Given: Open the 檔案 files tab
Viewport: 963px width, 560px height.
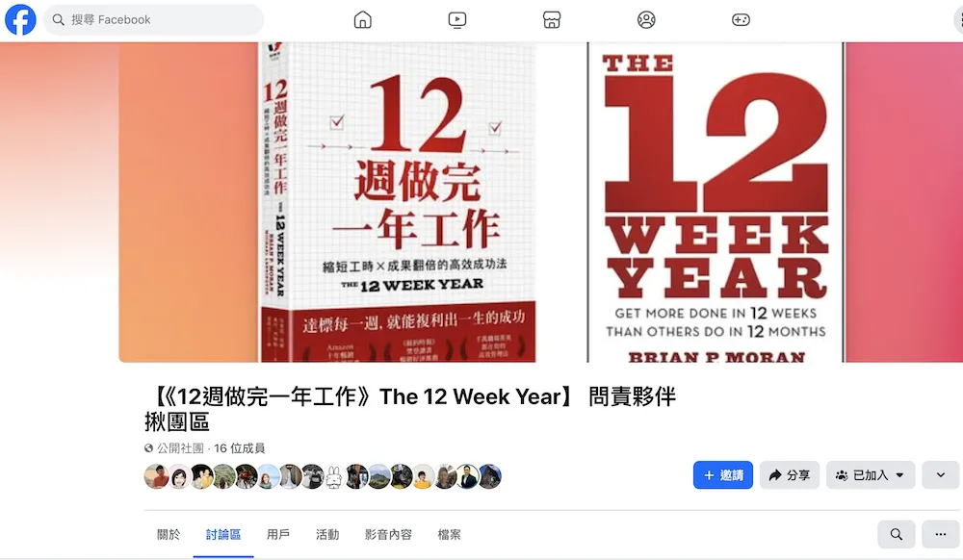Looking at the screenshot, I should click(449, 534).
